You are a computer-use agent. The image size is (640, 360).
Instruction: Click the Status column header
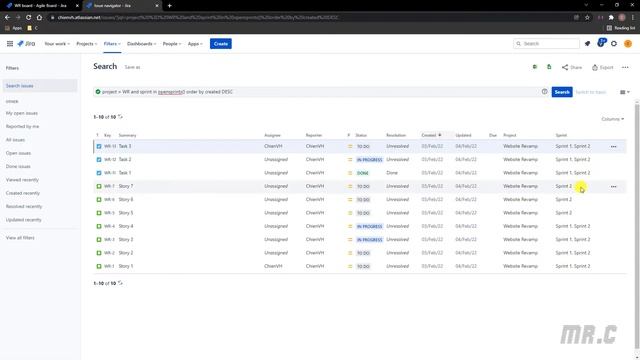tap(361, 135)
